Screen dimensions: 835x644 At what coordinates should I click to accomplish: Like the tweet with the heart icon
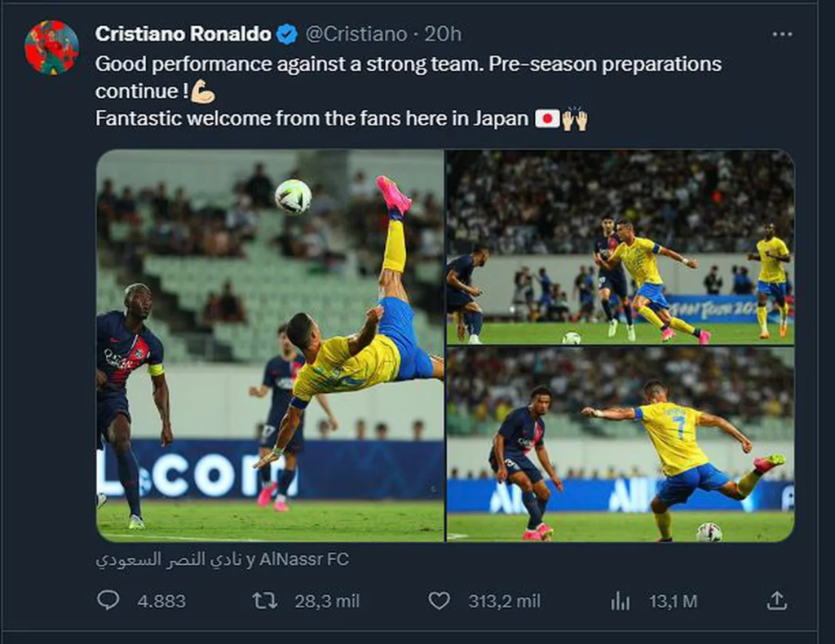439,601
